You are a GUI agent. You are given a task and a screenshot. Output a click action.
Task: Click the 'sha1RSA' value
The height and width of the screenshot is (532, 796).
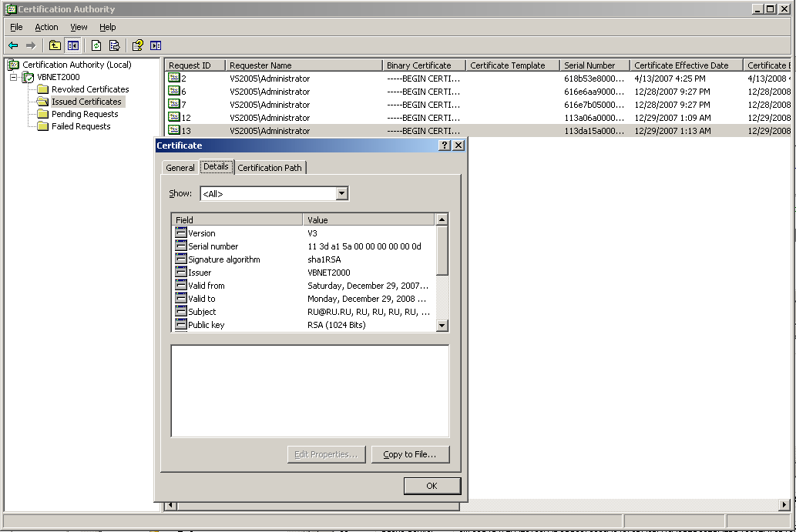click(324, 259)
